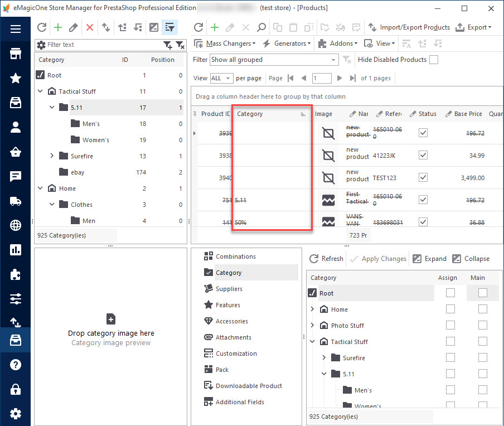Refresh the category tree
The image size is (504, 426).
pos(42,27)
